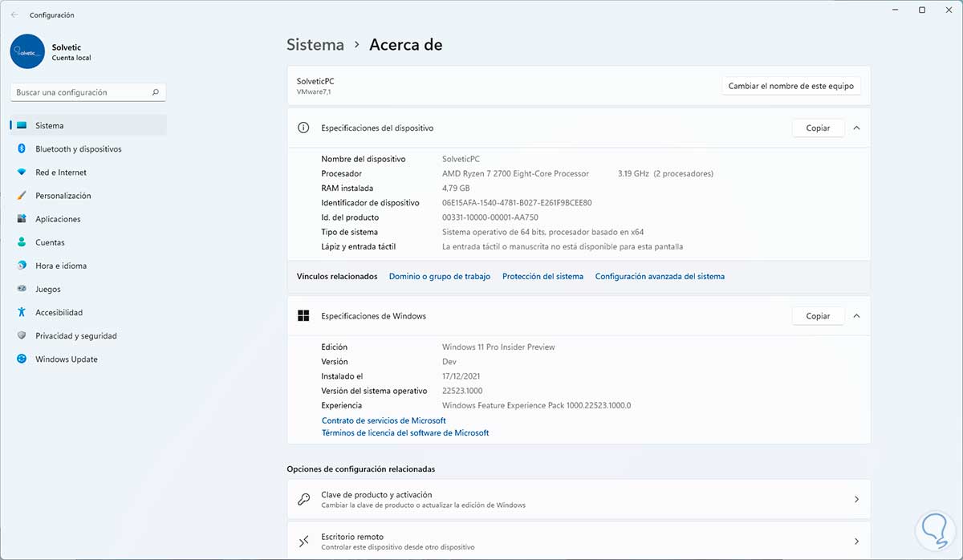Collapse the Especificaciones del dispositivo section
The image size is (963, 560).
tap(856, 128)
